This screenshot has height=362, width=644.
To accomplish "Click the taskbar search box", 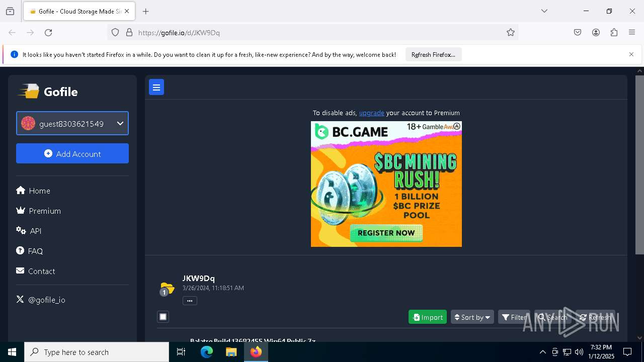I will (x=97, y=352).
